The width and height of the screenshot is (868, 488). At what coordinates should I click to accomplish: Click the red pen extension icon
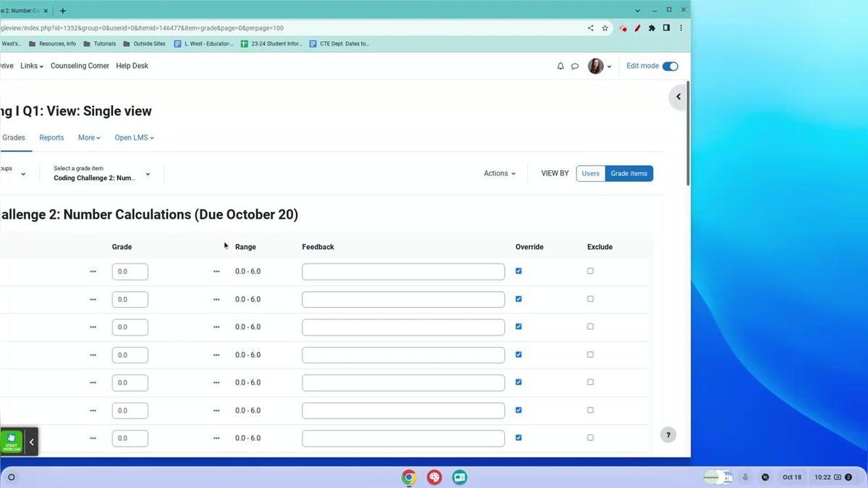pyautogui.click(x=637, y=28)
